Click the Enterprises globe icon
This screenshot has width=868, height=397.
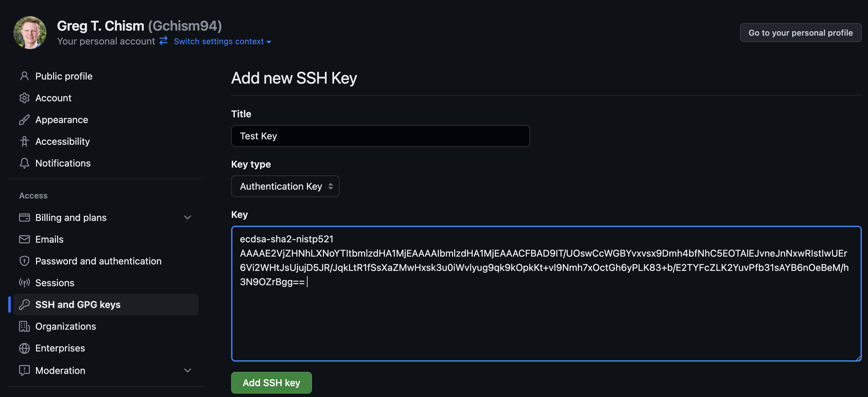coord(24,348)
